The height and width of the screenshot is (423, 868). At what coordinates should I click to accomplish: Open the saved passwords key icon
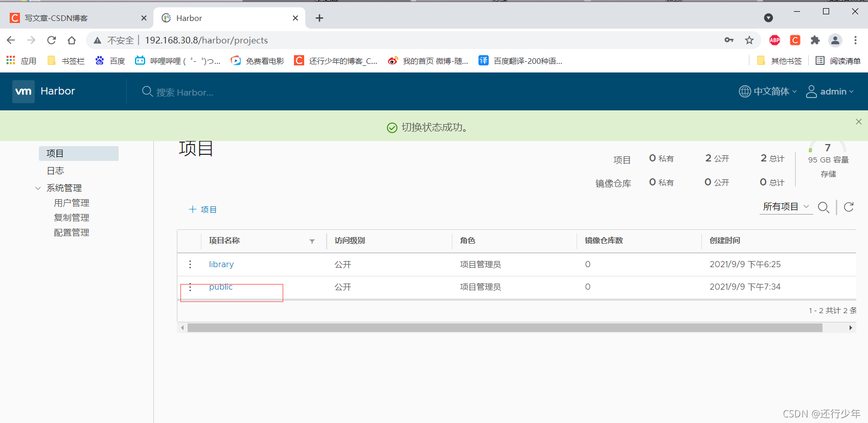[729, 40]
